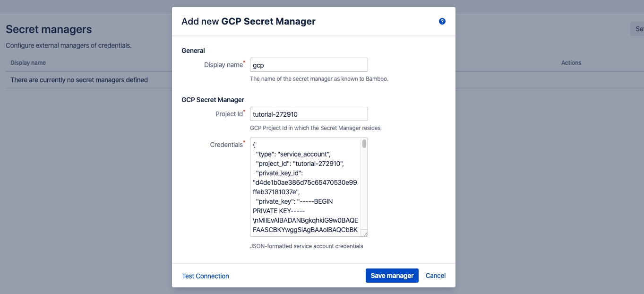The width and height of the screenshot is (644, 294).
Task: Focus the Project Id field
Action: tap(309, 114)
